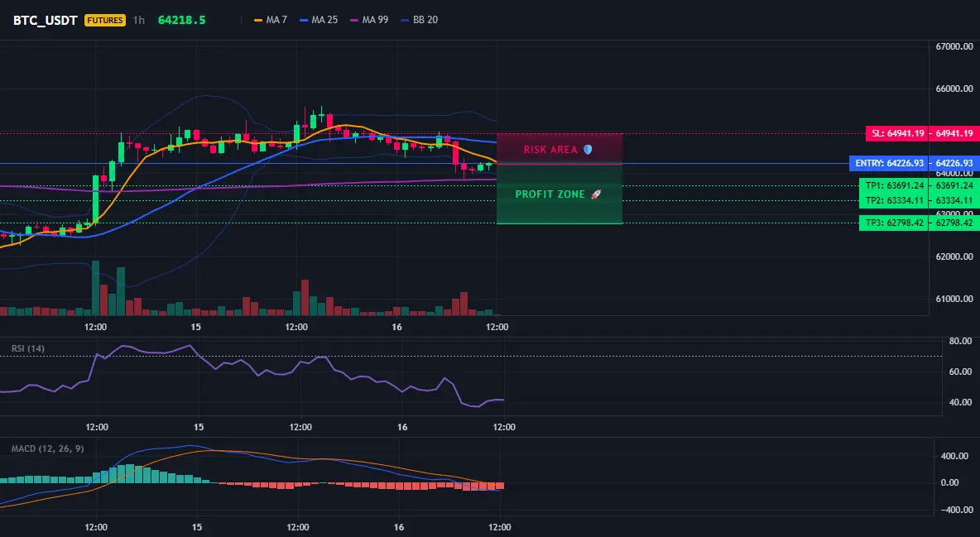
Task: Click the tallest green volume bar
Action: [96, 288]
